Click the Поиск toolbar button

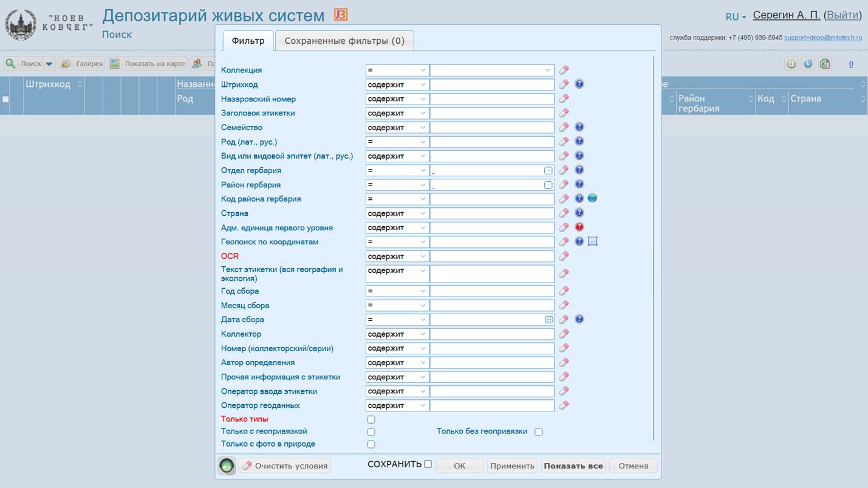24,64
